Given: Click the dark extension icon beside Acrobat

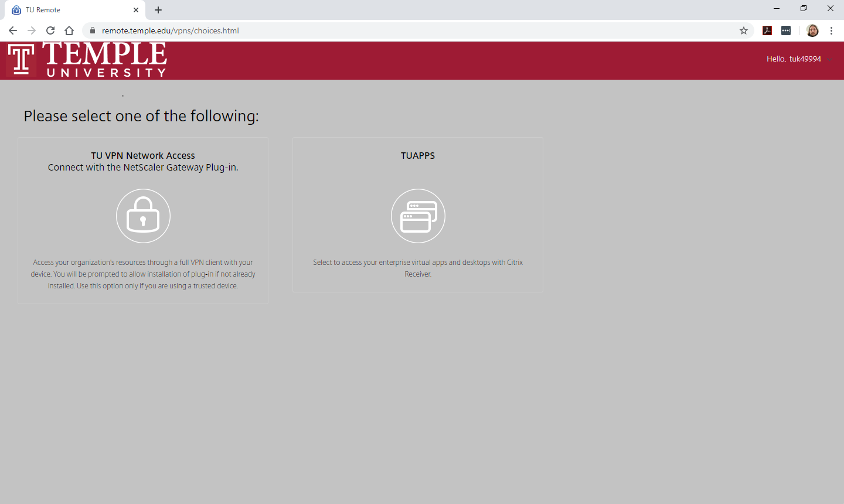Looking at the screenshot, I should click(x=786, y=30).
